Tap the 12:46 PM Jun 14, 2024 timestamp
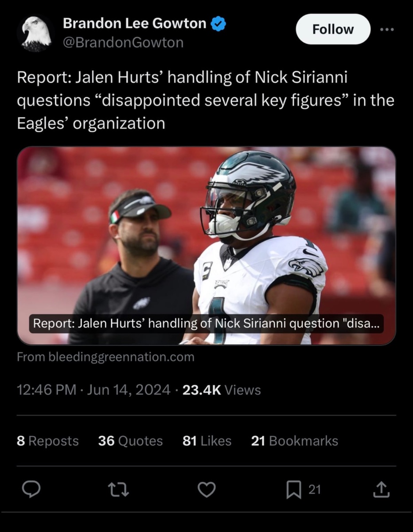The width and height of the screenshot is (413, 532). pos(94,390)
